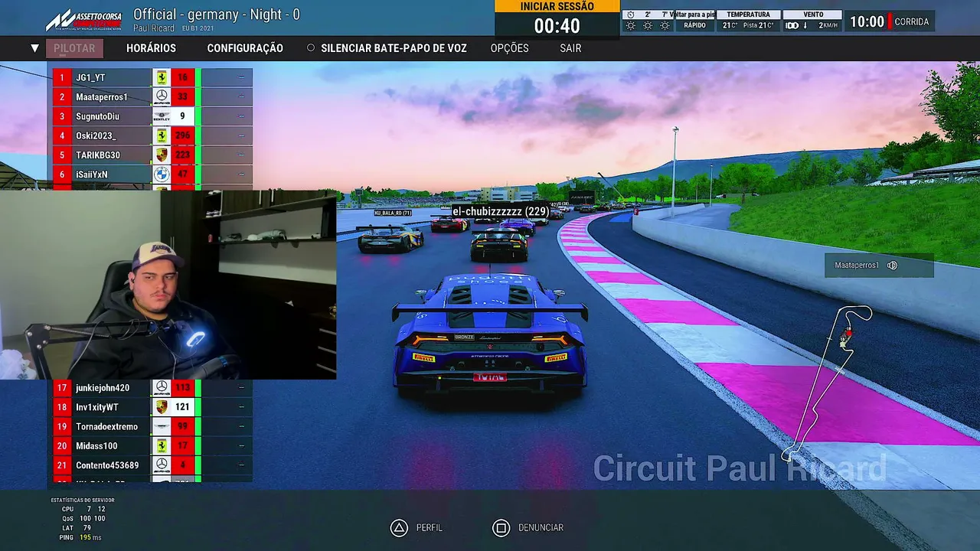Viewport: 980px width, 551px height.
Task: Select driver Contento453689 in the standings
Action: (x=152, y=465)
